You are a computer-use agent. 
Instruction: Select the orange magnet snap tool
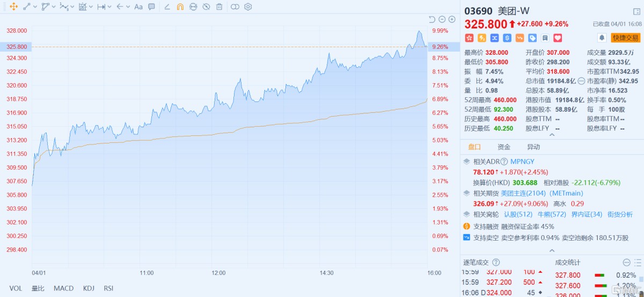(x=180, y=7)
